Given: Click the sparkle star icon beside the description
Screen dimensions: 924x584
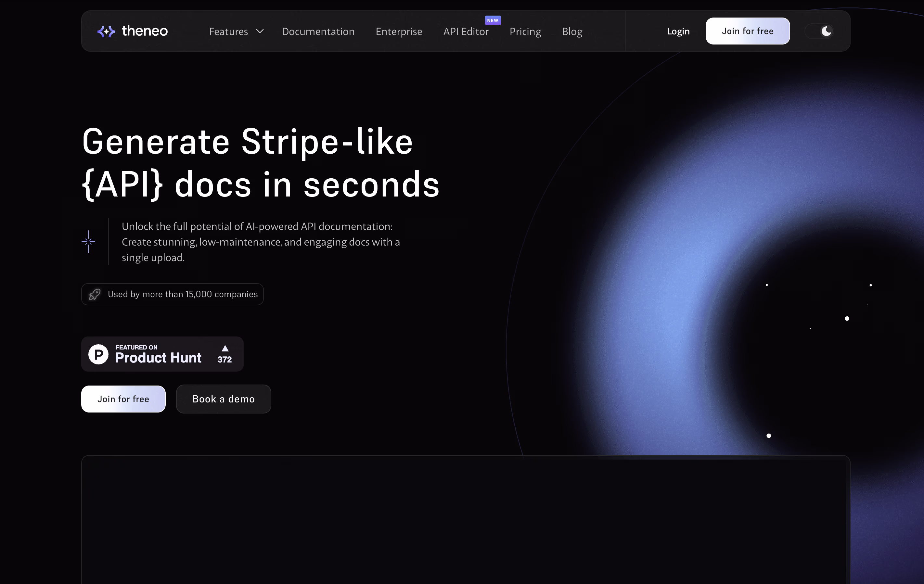Looking at the screenshot, I should [88, 242].
